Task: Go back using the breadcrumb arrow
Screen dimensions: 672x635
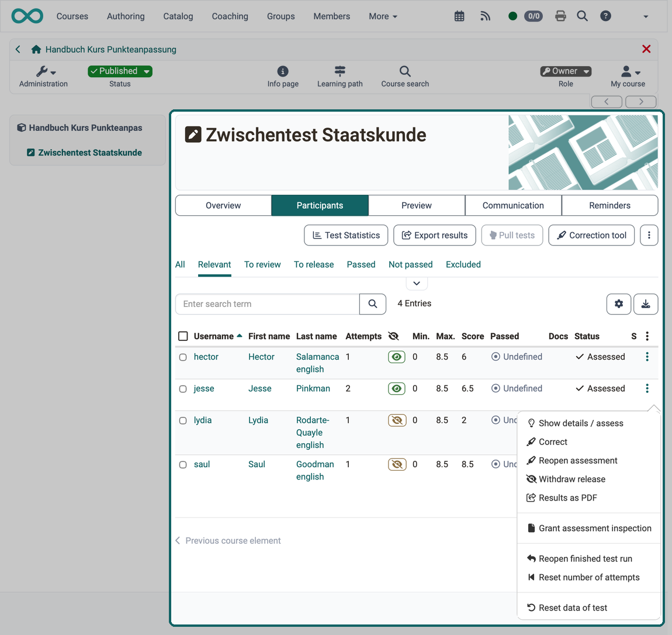Action: 18,49
